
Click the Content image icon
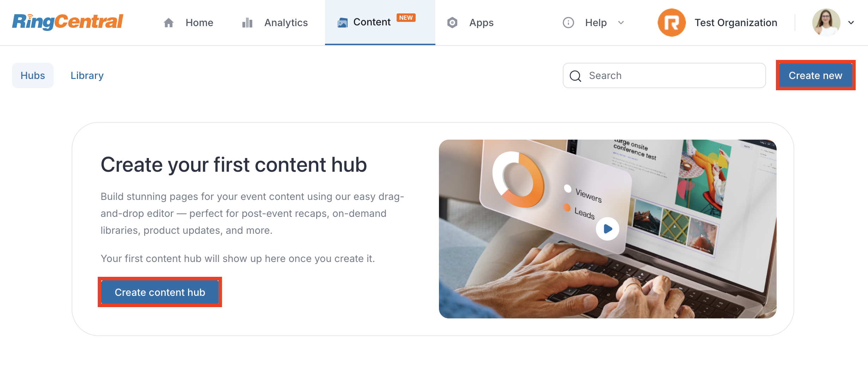342,23
